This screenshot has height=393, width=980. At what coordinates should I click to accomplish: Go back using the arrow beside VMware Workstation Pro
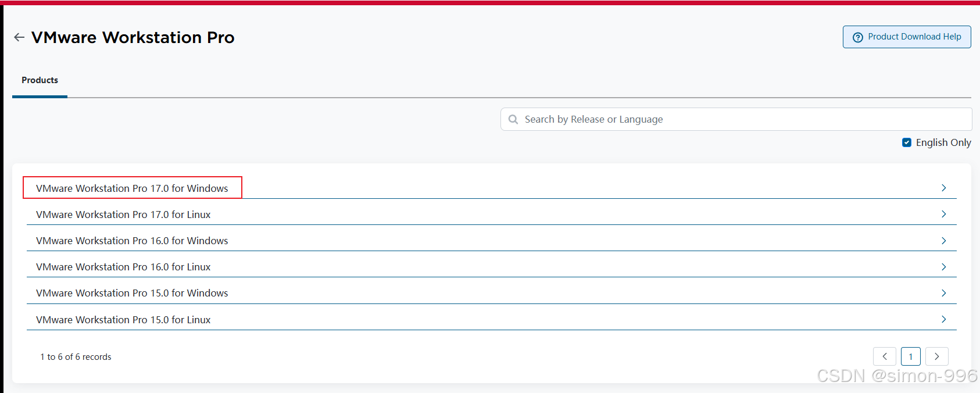click(x=19, y=37)
